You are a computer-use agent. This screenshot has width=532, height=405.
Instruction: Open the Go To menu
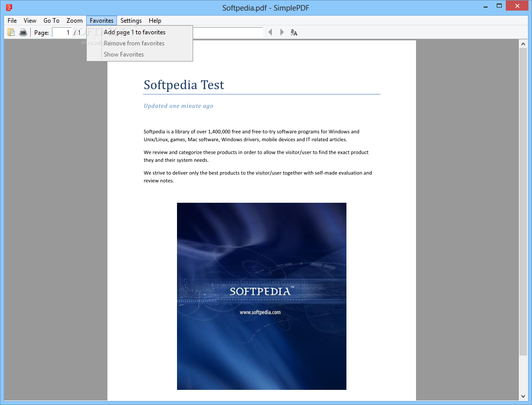click(x=51, y=21)
